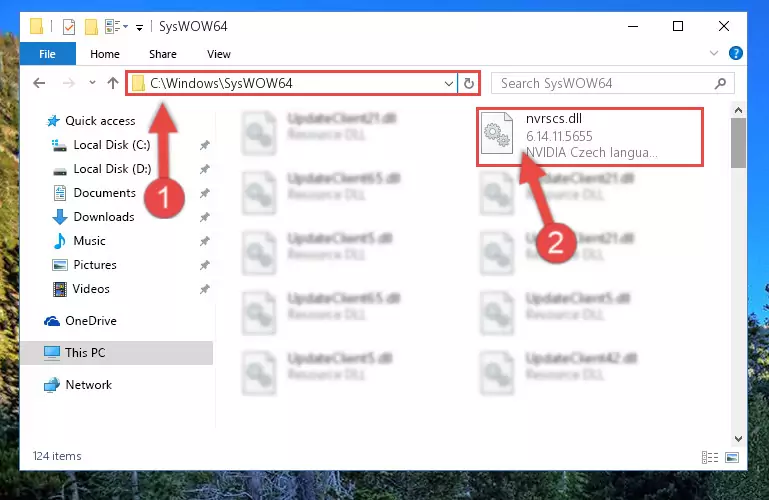
Task: Open Music folder in sidebar
Action: pyautogui.click(x=89, y=241)
